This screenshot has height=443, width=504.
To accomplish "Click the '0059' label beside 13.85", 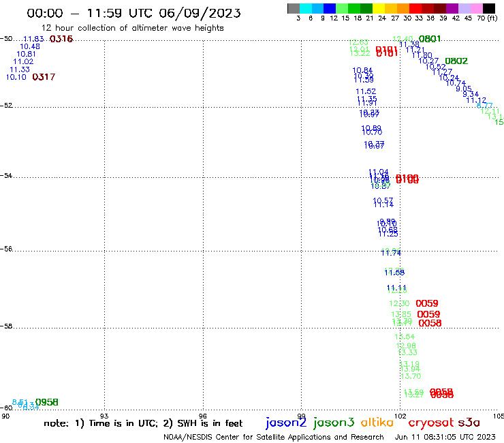I will [428, 314].
